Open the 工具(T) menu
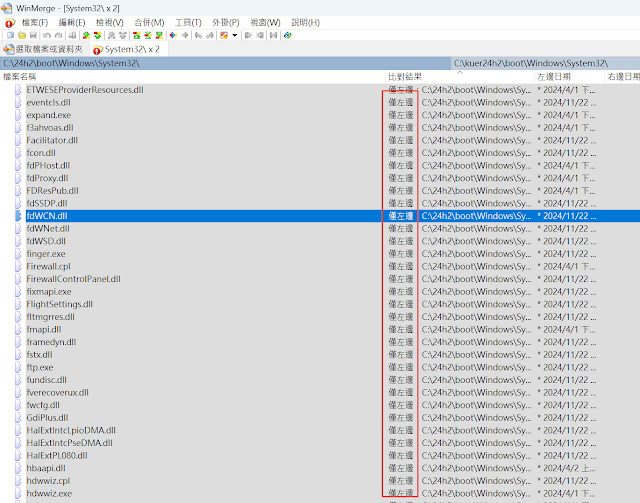Screen dimensions: 640x503 pos(188,23)
